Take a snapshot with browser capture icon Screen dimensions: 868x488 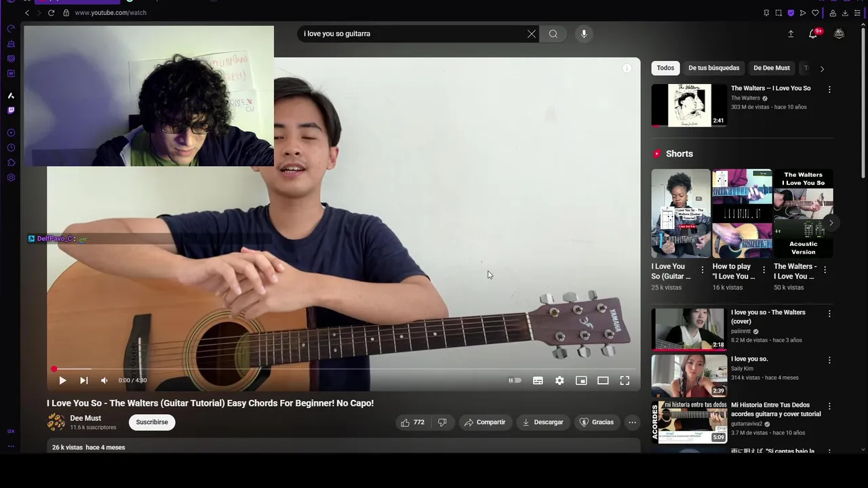[778, 13]
